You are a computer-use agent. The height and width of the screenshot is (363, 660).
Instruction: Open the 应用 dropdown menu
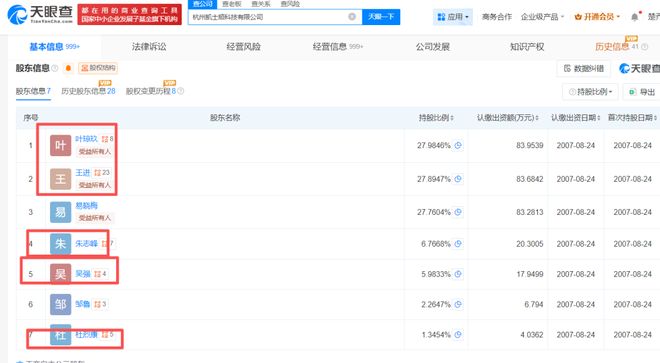(x=453, y=17)
